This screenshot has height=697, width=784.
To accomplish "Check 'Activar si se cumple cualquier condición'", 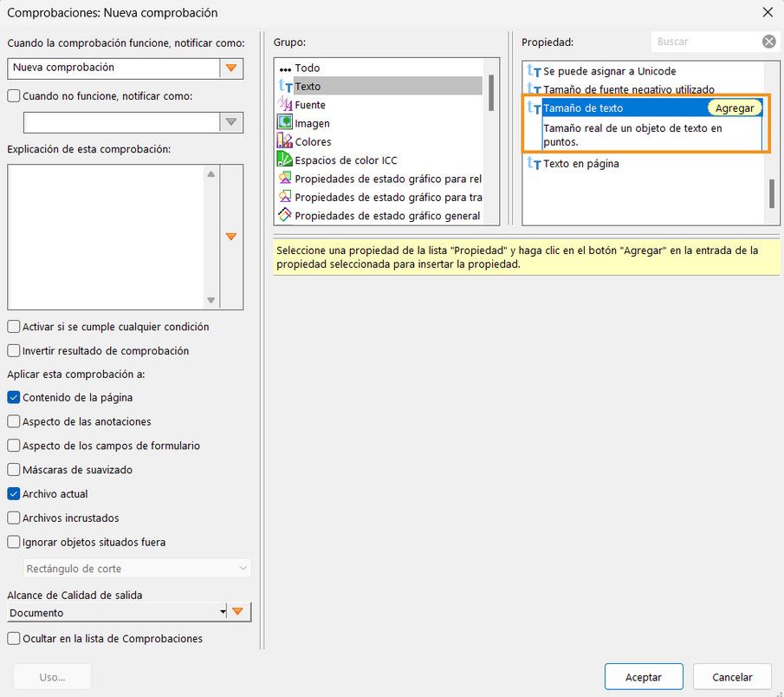I will [x=14, y=327].
